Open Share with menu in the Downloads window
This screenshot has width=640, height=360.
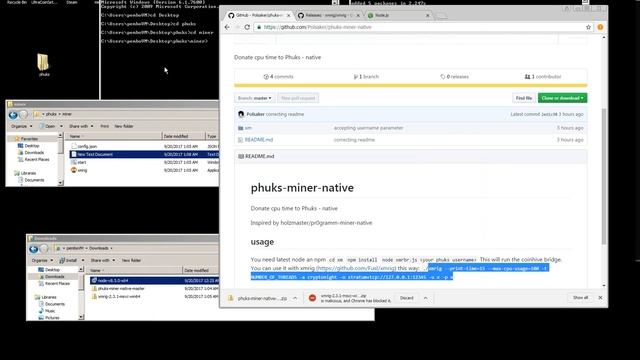102,260
